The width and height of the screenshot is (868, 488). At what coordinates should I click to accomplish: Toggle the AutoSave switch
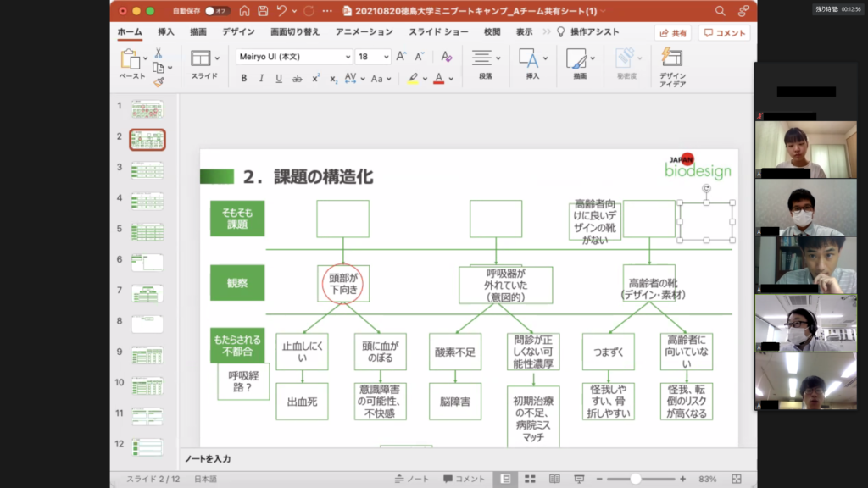(216, 11)
